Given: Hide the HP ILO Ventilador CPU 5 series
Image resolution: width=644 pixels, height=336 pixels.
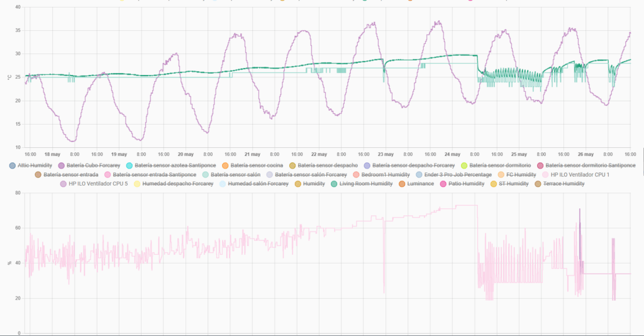Looking at the screenshot, I should tap(98, 184).
